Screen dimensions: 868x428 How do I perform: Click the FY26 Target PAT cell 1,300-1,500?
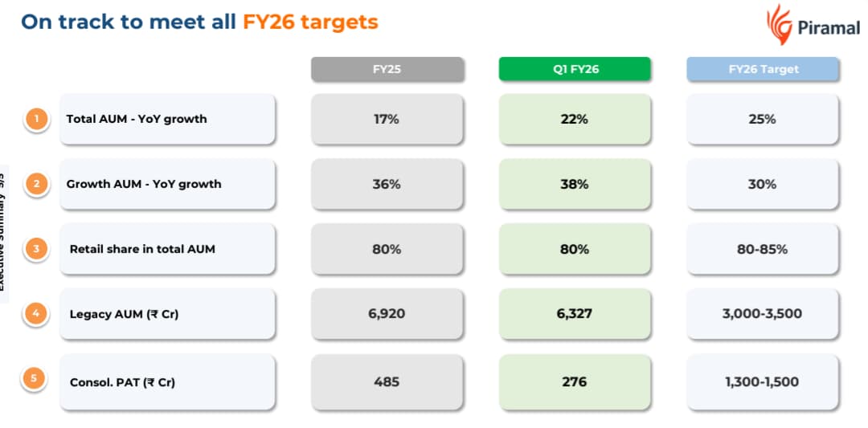[x=762, y=382]
